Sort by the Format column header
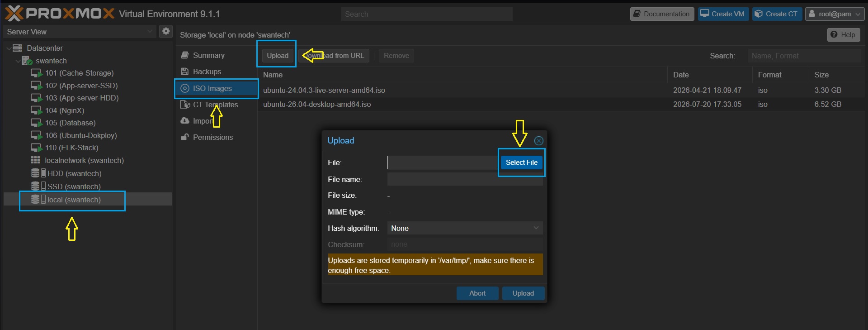868x330 pixels. [781, 75]
